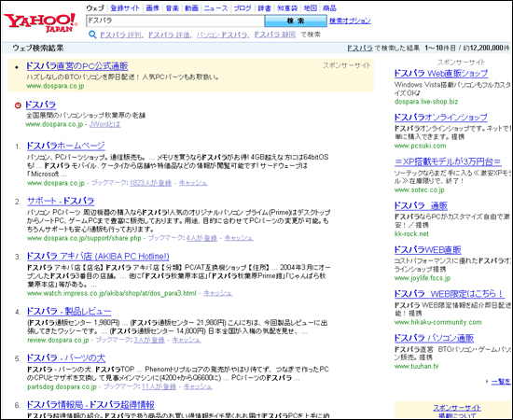Open cached copy of the watch.impress.co.jp result
513x420 pixels.
[x=217, y=293]
